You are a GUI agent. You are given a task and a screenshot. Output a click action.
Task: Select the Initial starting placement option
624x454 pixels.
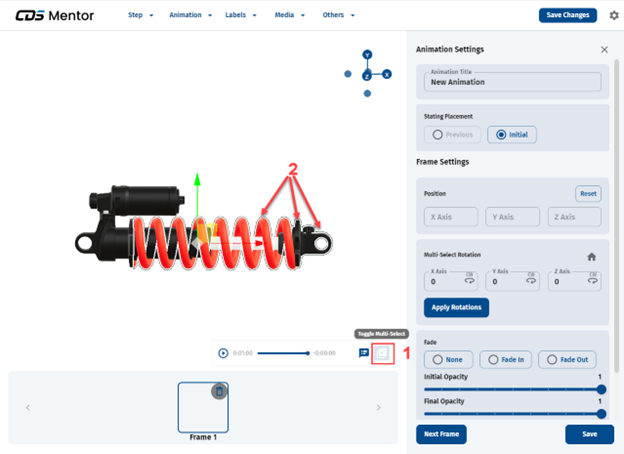pyautogui.click(x=511, y=134)
